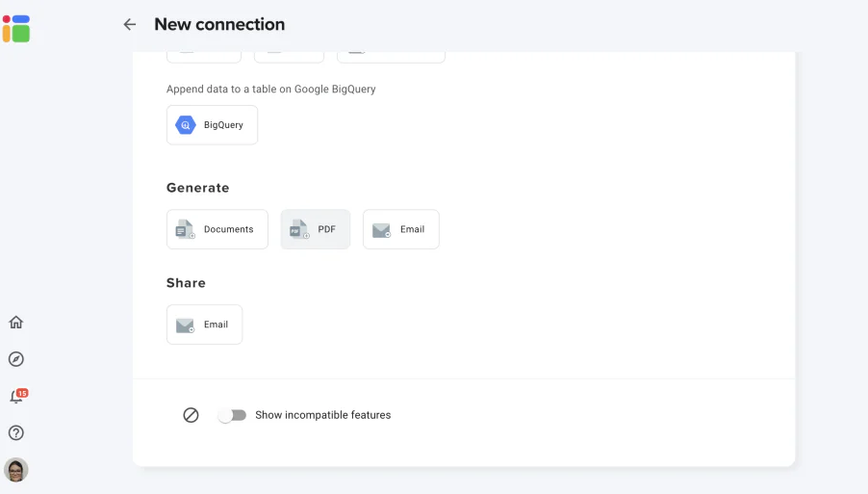Choose Email under Generate section
868x494 pixels.
click(x=400, y=229)
